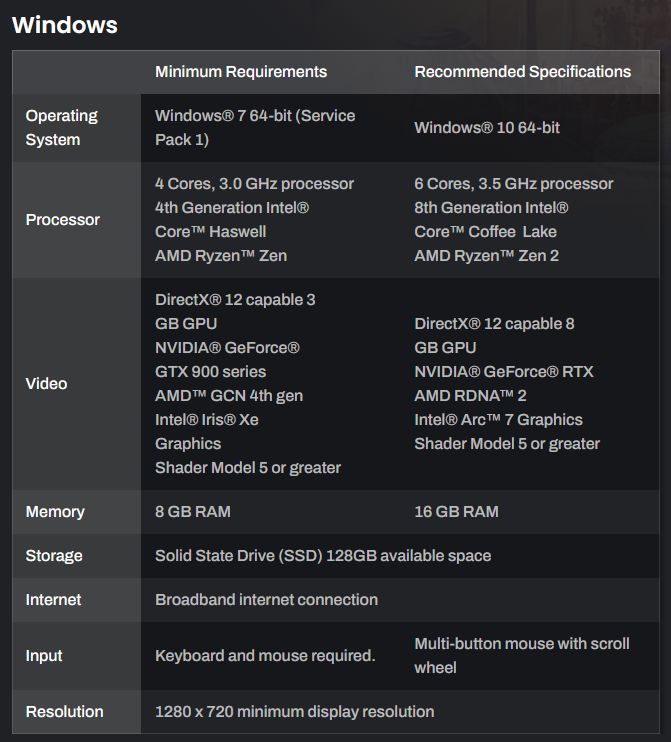Click the 8 GB RAM cell
Image resolution: width=671 pixels, height=742 pixels.
coord(193,512)
